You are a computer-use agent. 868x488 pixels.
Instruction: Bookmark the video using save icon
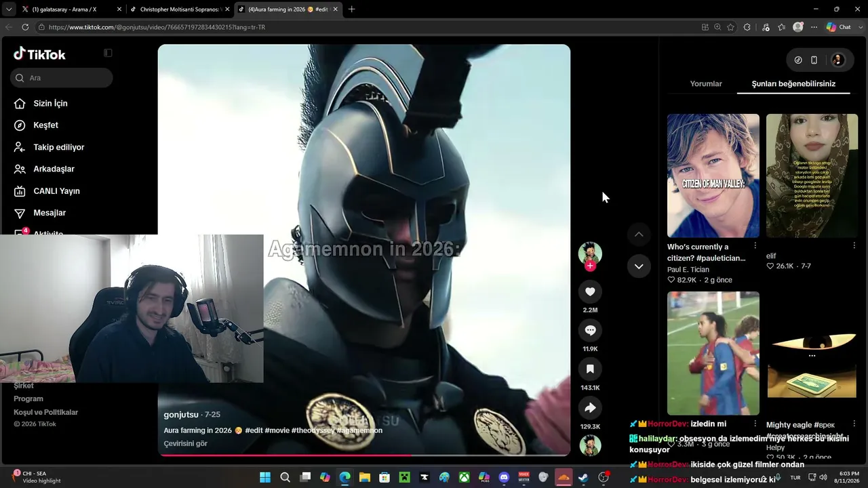click(x=590, y=369)
